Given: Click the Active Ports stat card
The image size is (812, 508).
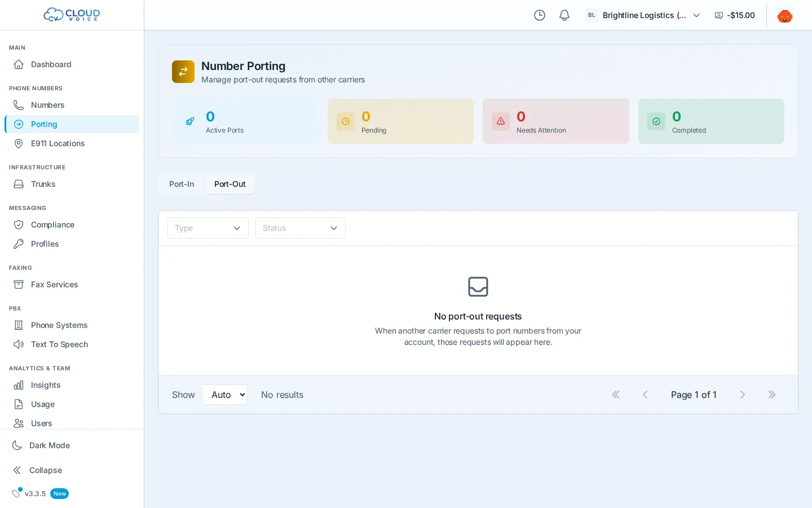Looking at the screenshot, I should click(246, 121).
